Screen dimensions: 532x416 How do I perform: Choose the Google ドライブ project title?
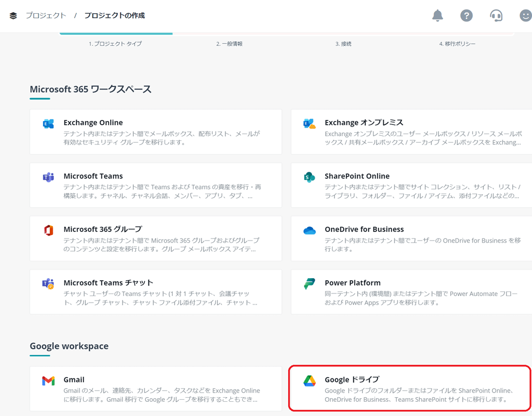pos(352,380)
